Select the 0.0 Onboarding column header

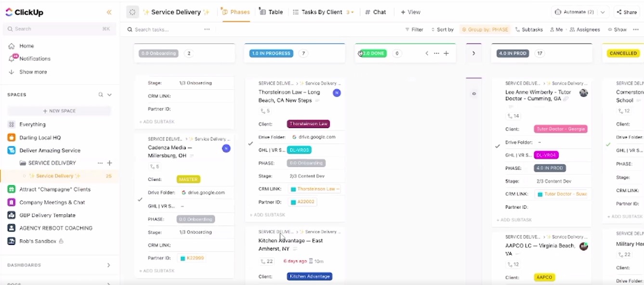pos(158,53)
